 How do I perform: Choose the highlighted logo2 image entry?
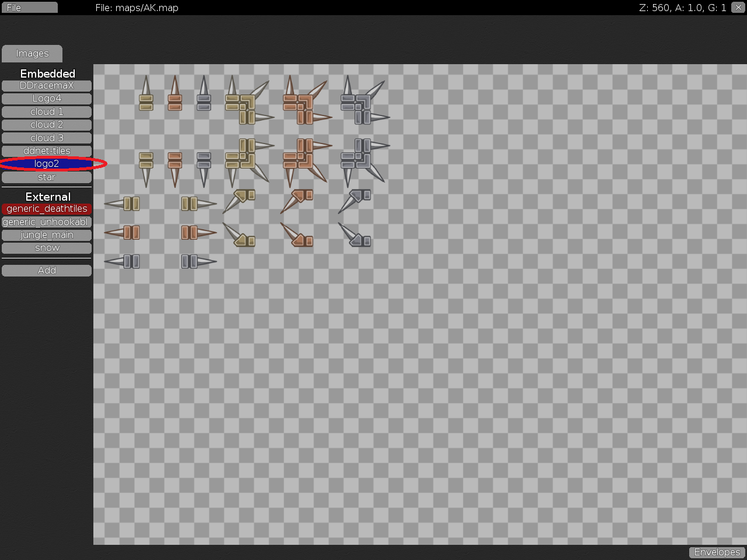(47, 164)
